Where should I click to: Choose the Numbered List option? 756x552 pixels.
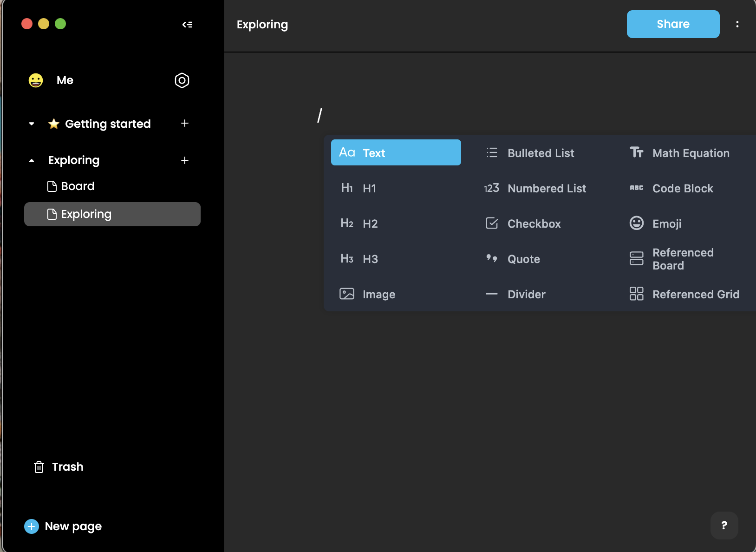tap(547, 188)
